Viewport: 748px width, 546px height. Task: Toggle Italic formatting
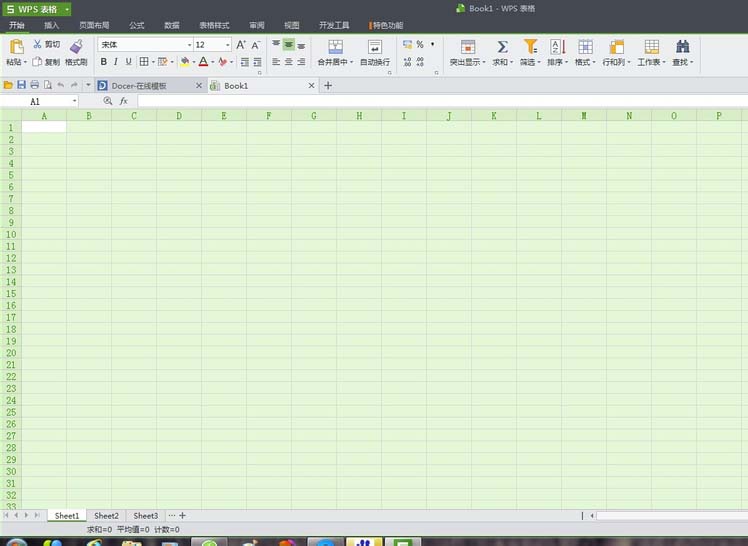tap(116, 62)
